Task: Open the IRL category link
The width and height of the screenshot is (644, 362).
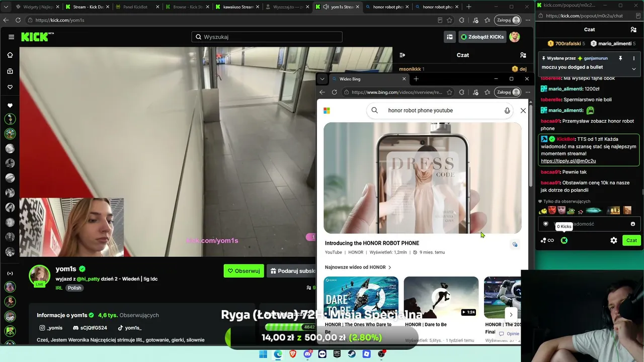Action: (59, 288)
